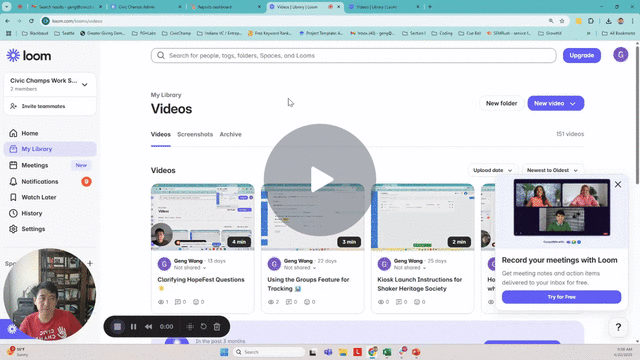Click the Loom search input field
Image resolution: width=640 pixels, height=360 pixels.
point(353,56)
